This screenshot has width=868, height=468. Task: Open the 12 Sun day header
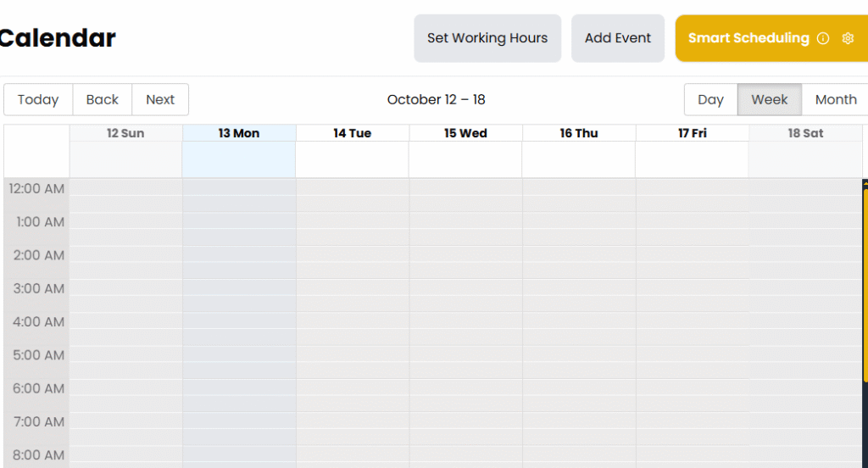pyautogui.click(x=125, y=133)
